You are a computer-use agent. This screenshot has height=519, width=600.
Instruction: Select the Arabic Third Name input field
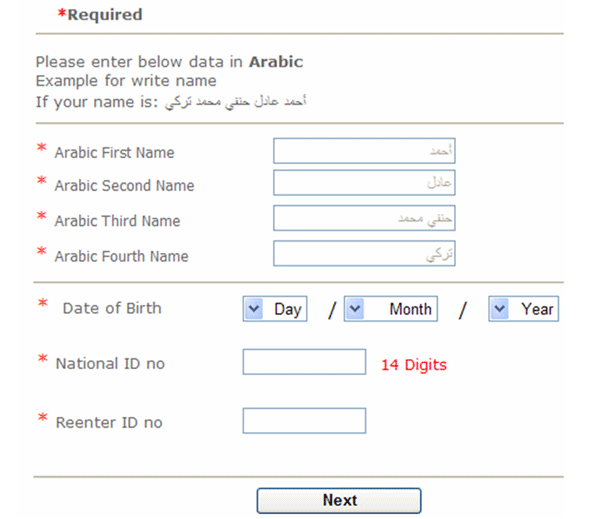click(x=363, y=218)
